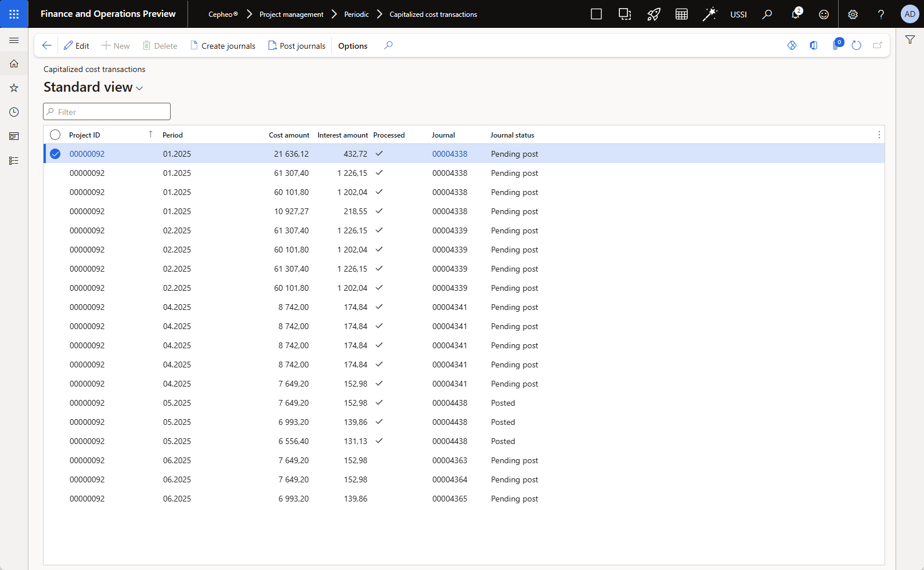Expand the navigation pane hamburger menu
Image resolution: width=924 pixels, height=570 pixels.
pos(14,40)
